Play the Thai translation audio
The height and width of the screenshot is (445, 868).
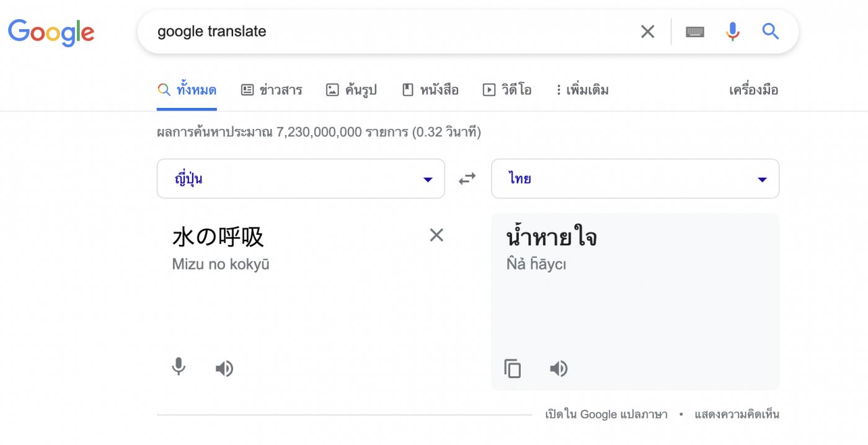(x=558, y=369)
